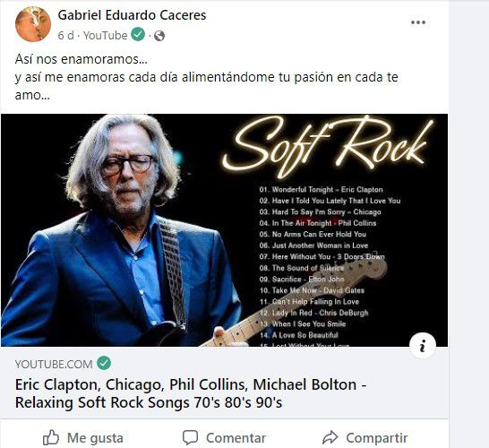Viewport: 489px width, 448px height.
Task: Open the Eric Clapton Relaxing Soft Rock title link
Action: pyautogui.click(x=191, y=393)
